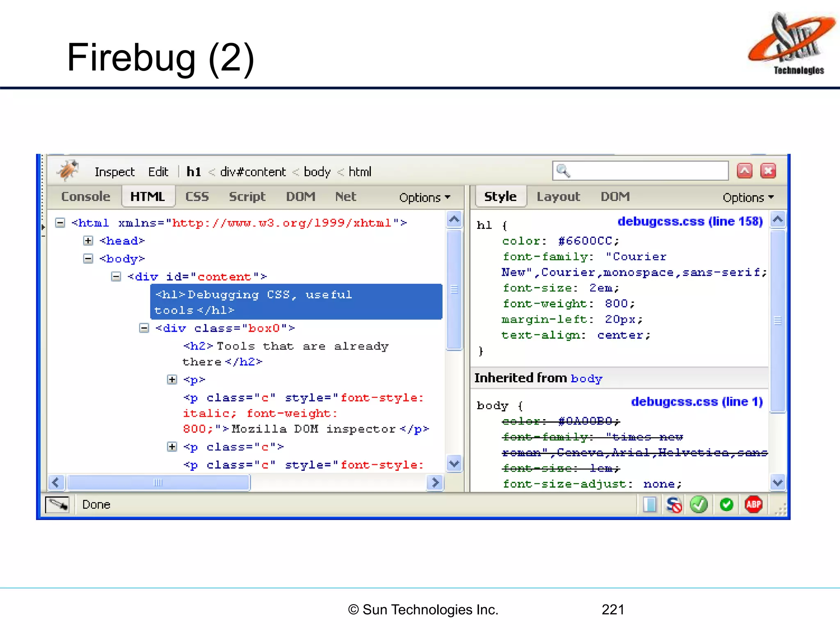Select the Style side tab

pos(500,196)
